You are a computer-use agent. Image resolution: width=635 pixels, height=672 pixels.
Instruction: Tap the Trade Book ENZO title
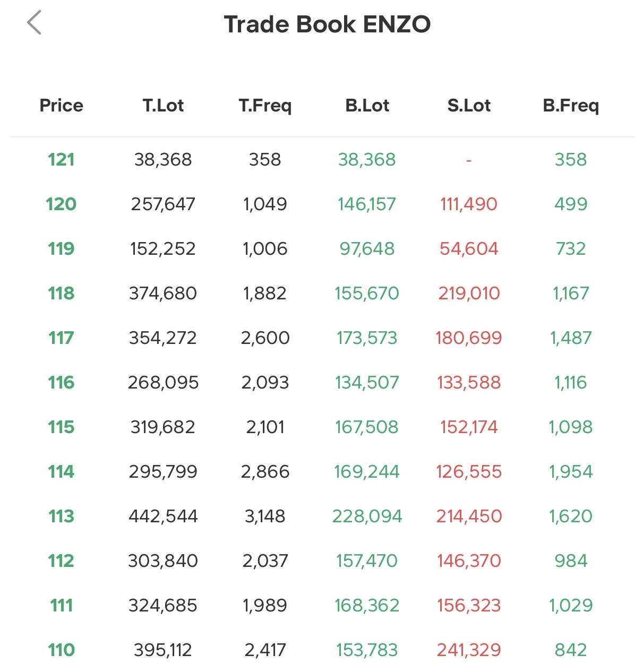click(x=327, y=24)
